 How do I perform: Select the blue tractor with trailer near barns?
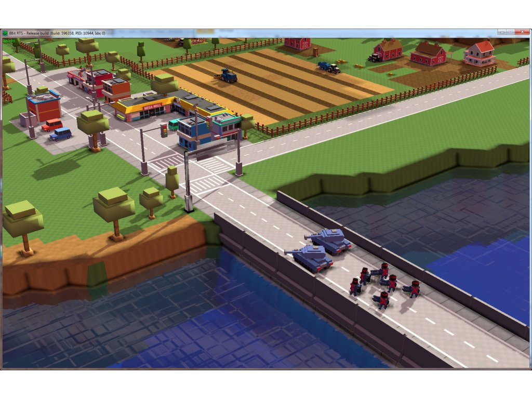click(329, 67)
